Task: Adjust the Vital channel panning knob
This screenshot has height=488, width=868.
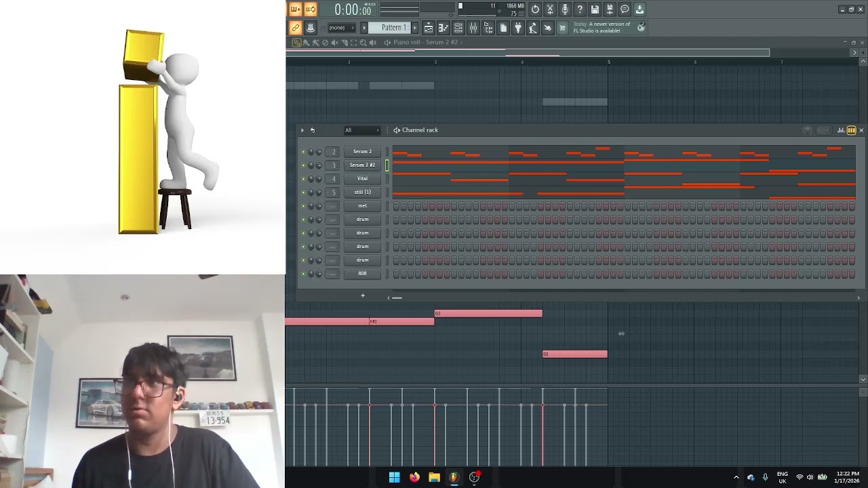Action: 311,179
